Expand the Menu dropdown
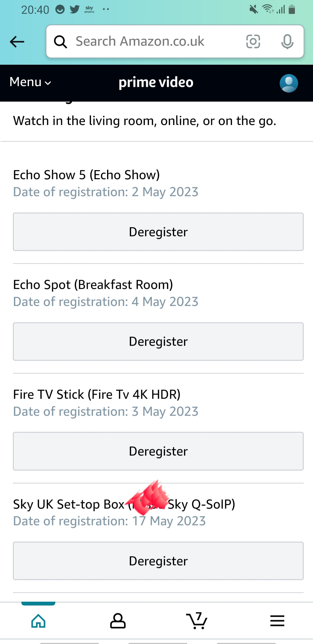This screenshot has height=644, width=313. (30, 82)
